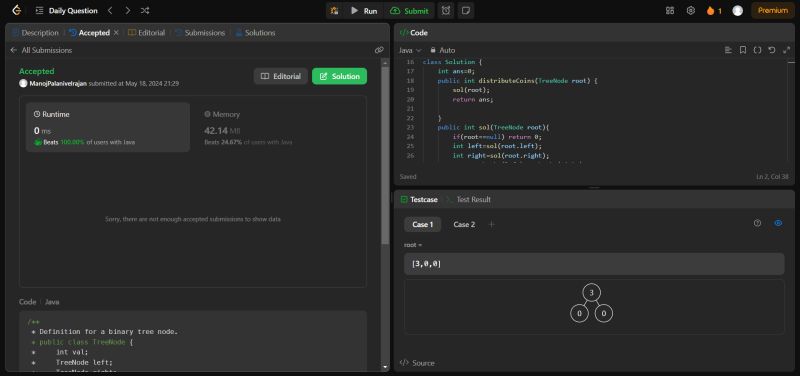Viewport: 800px width, 376px height.
Task: Select the Memory stats card
Action: click(278, 128)
